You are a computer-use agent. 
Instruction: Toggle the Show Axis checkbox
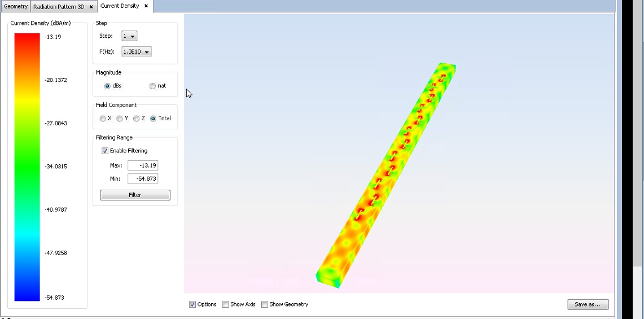226,304
